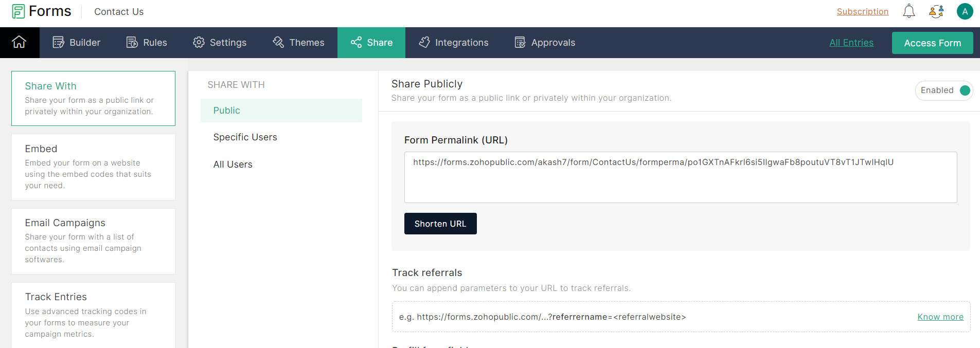Go to the Home icon
The height and width of the screenshot is (348, 980).
19,42
